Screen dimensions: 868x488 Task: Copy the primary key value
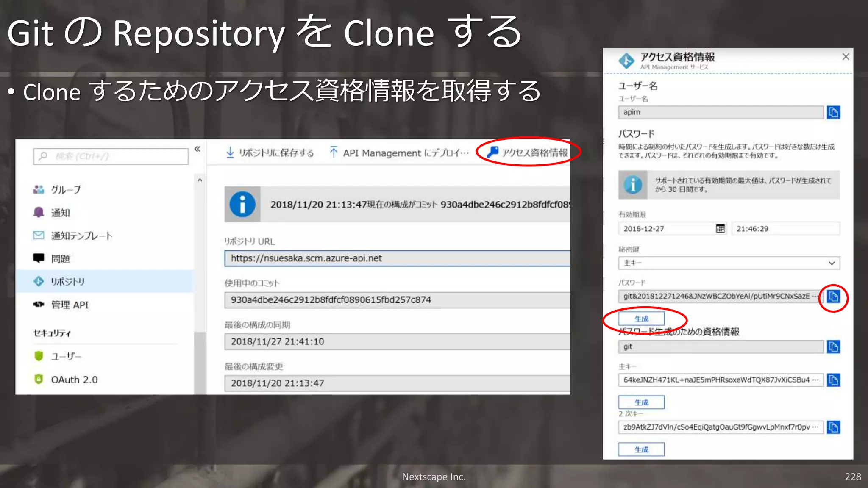(833, 380)
